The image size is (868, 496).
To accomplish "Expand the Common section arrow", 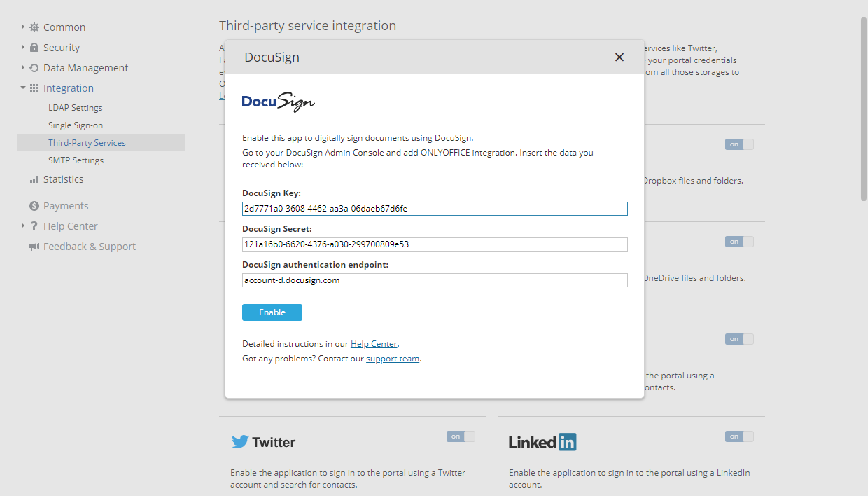I will pyautogui.click(x=23, y=27).
